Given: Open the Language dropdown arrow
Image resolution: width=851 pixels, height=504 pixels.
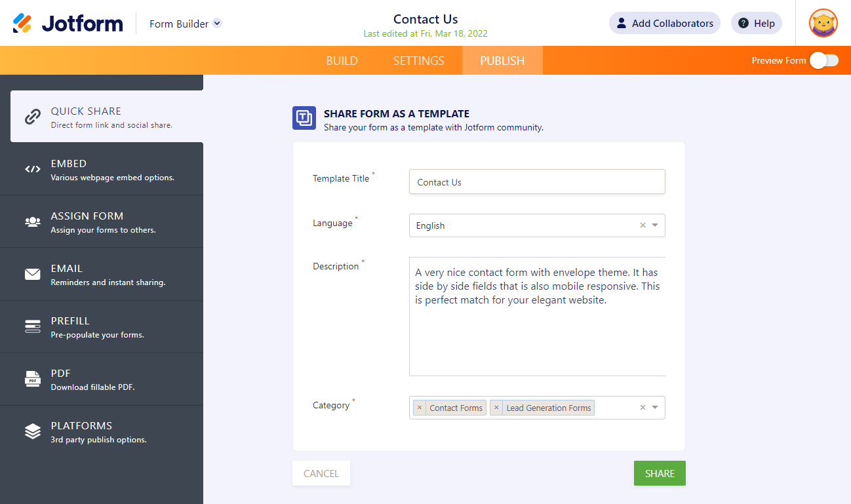Looking at the screenshot, I should point(655,225).
